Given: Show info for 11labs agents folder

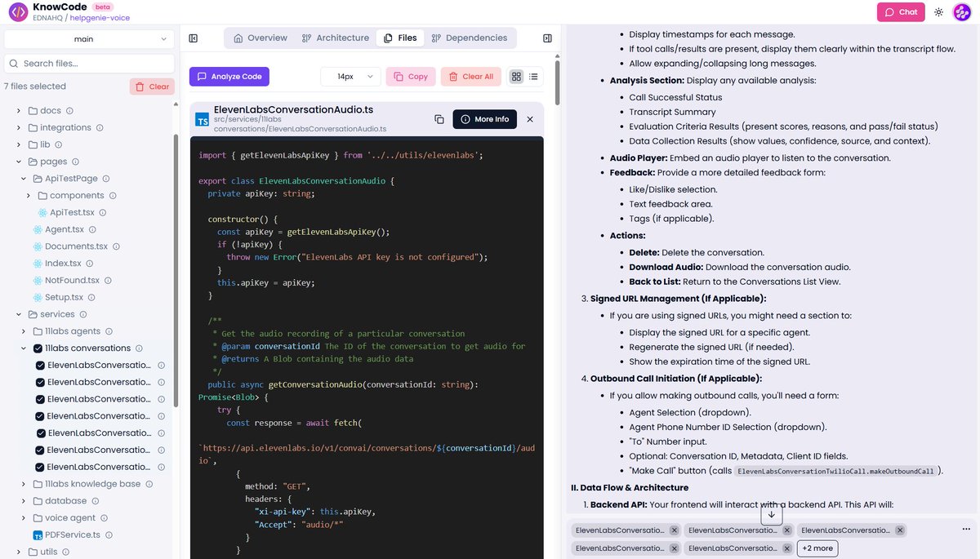Looking at the screenshot, I should (x=109, y=331).
